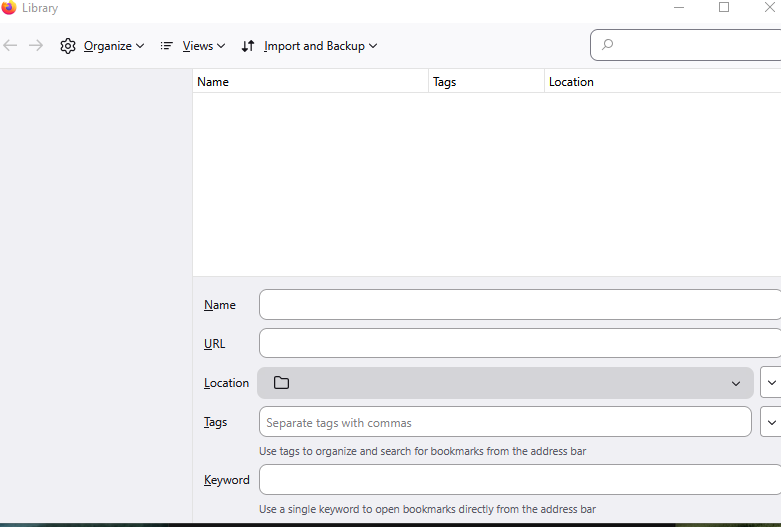The width and height of the screenshot is (781, 527).
Task: Click the magnifier icon in search box
Action: coord(607,45)
